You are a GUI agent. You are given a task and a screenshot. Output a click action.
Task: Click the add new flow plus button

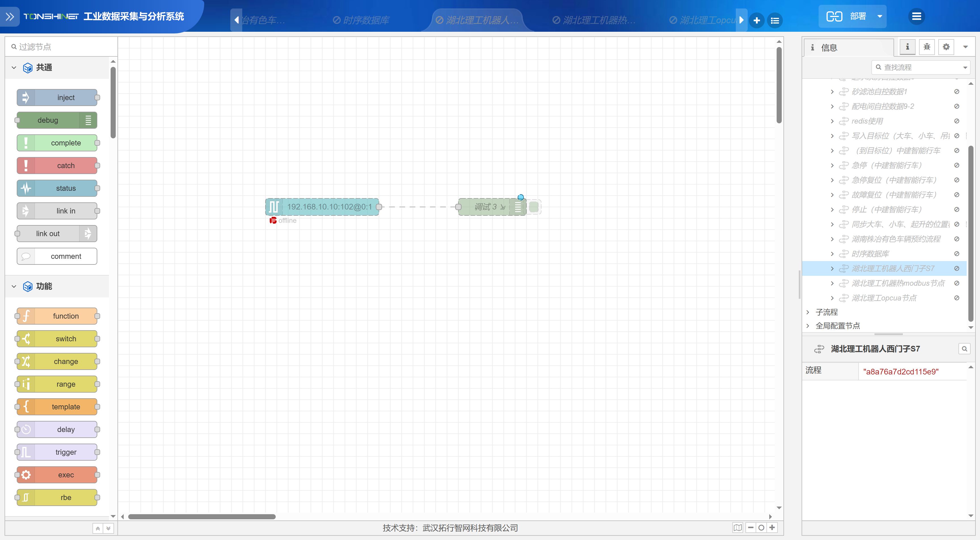756,20
